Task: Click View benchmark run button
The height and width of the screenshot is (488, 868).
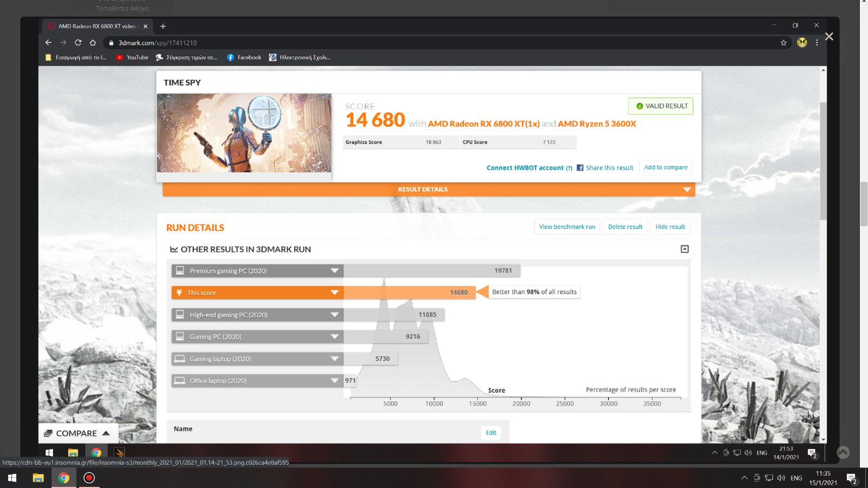Action: pyautogui.click(x=567, y=227)
